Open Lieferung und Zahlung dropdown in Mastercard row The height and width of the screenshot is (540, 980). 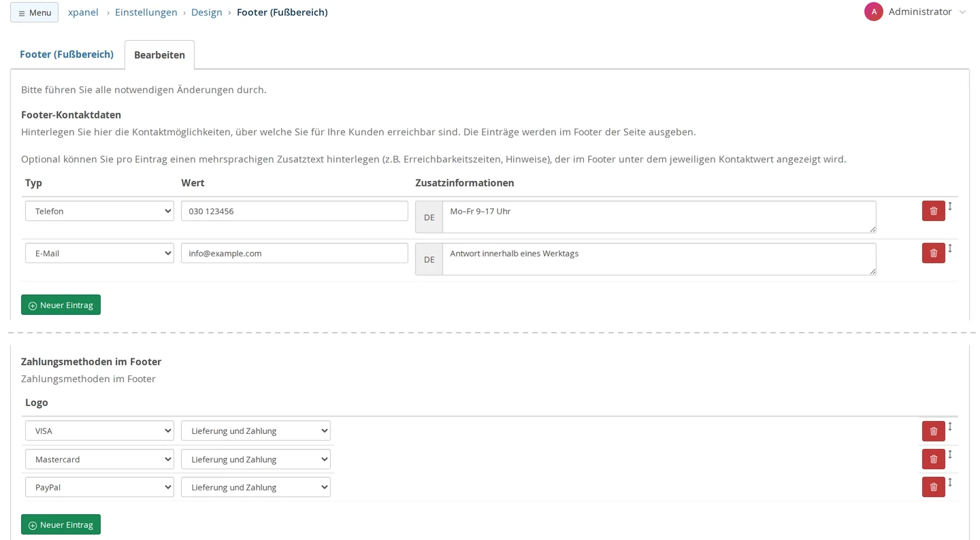coord(256,459)
